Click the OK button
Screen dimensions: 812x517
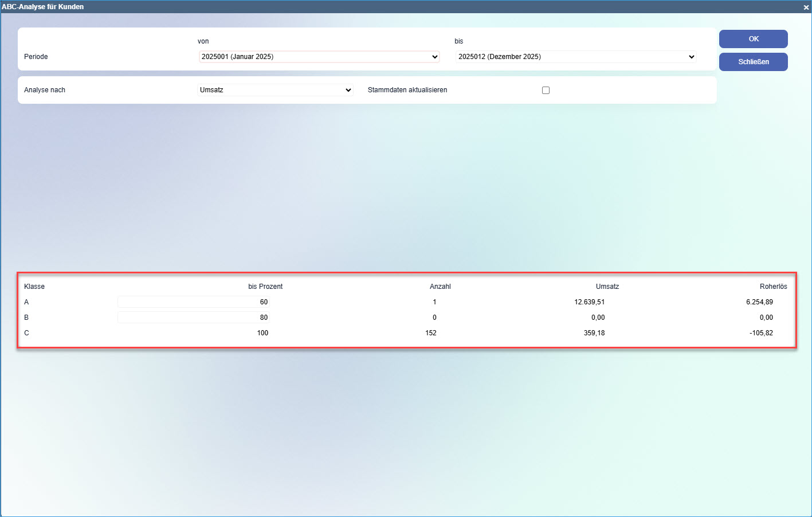(753, 39)
